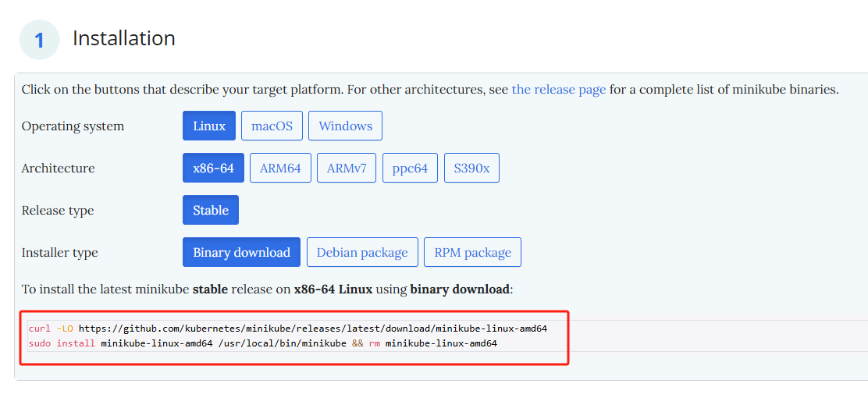Open the release page link
This screenshot has width=868, height=405.
tap(559, 89)
